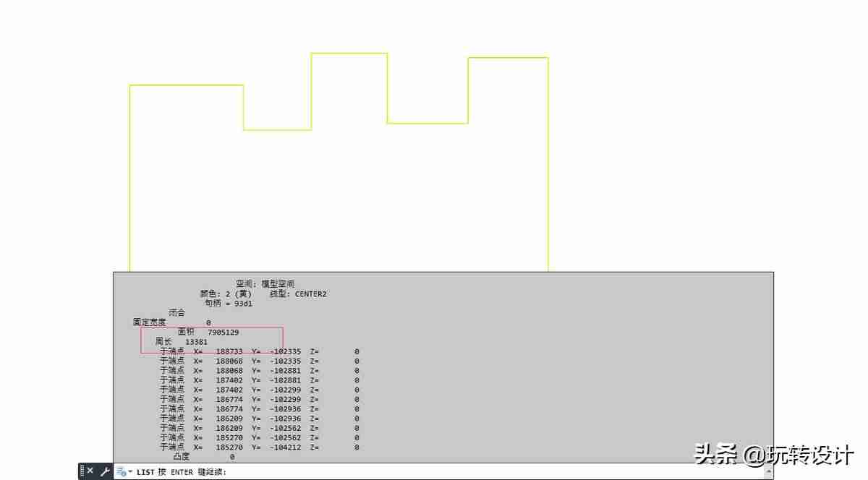
Task: Open the command line customize wrench
Action: click(x=105, y=471)
